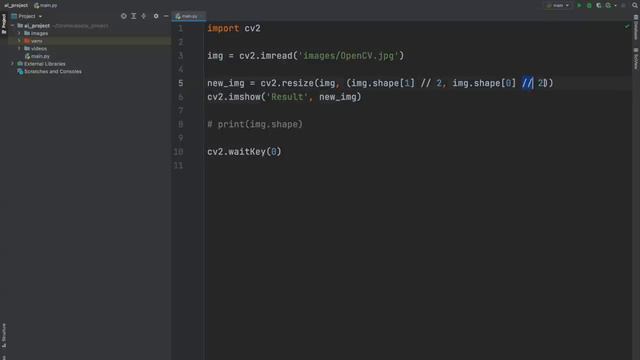Click line number 10 in the gutter
This screenshot has height=360, width=640.
point(178,152)
